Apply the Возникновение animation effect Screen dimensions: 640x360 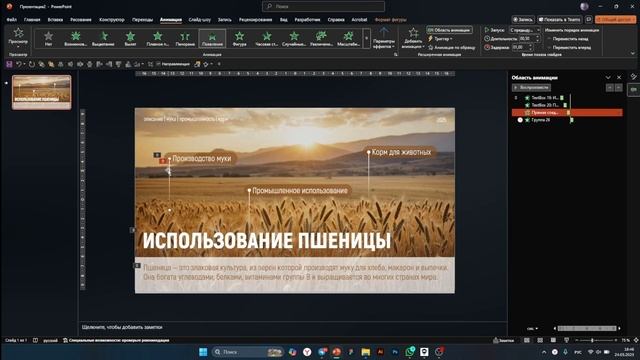[x=76, y=38]
